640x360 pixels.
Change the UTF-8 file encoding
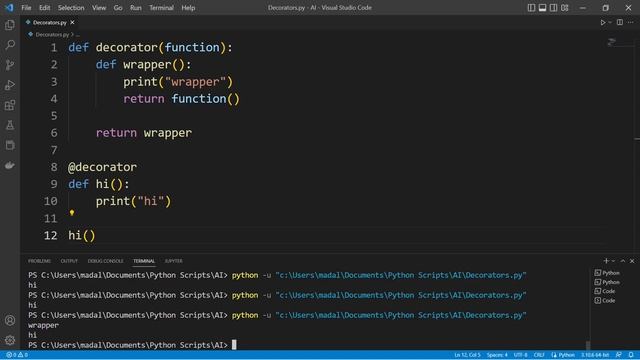click(x=520, y=355)
